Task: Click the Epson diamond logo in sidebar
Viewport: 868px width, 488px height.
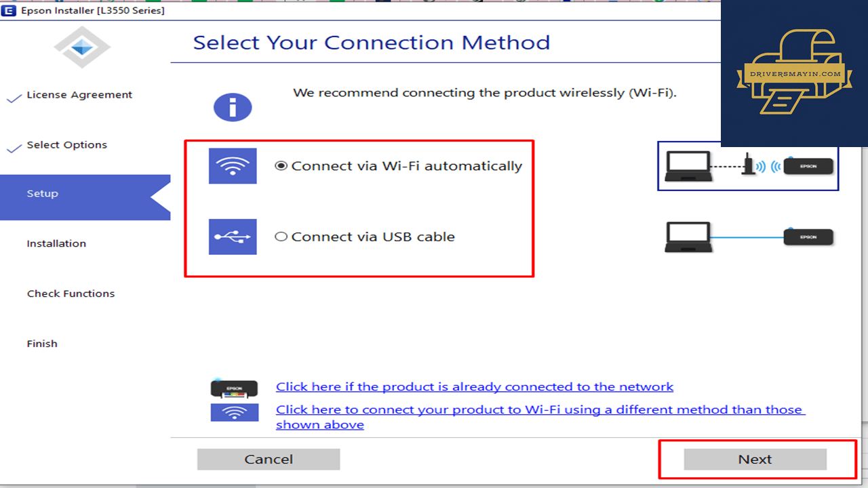Action: tap(82, 47)
